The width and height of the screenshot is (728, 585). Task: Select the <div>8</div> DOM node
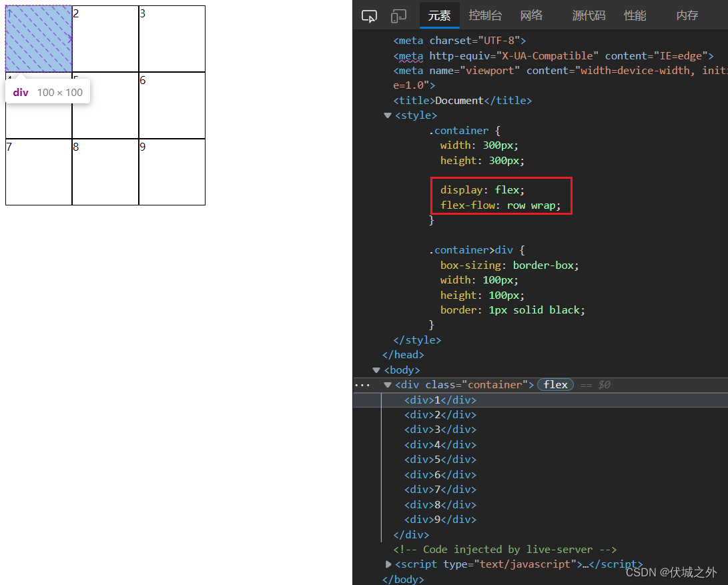[440, 505]
